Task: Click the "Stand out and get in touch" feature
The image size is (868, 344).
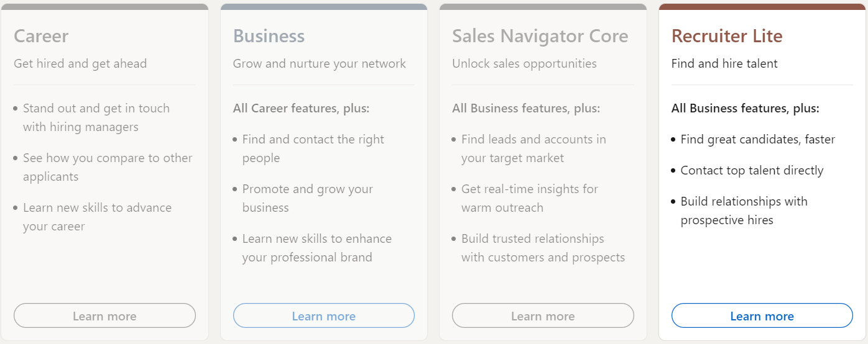Action: (96, 117)
